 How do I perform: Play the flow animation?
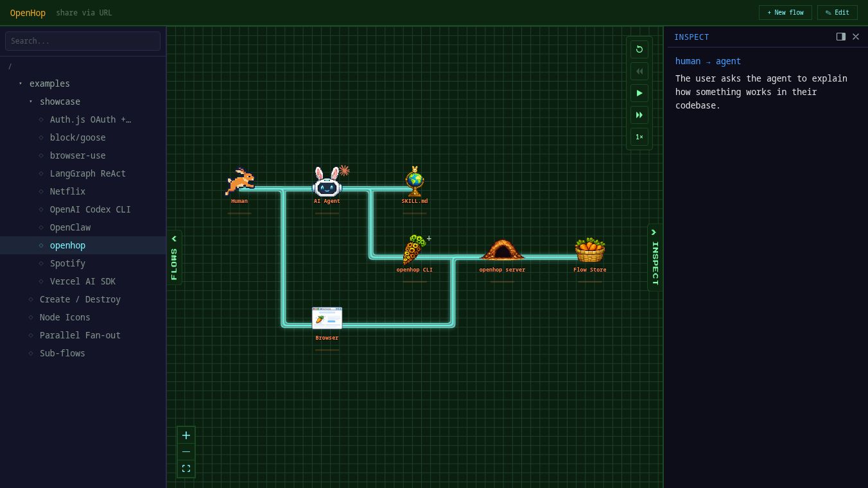coord(639,93)
